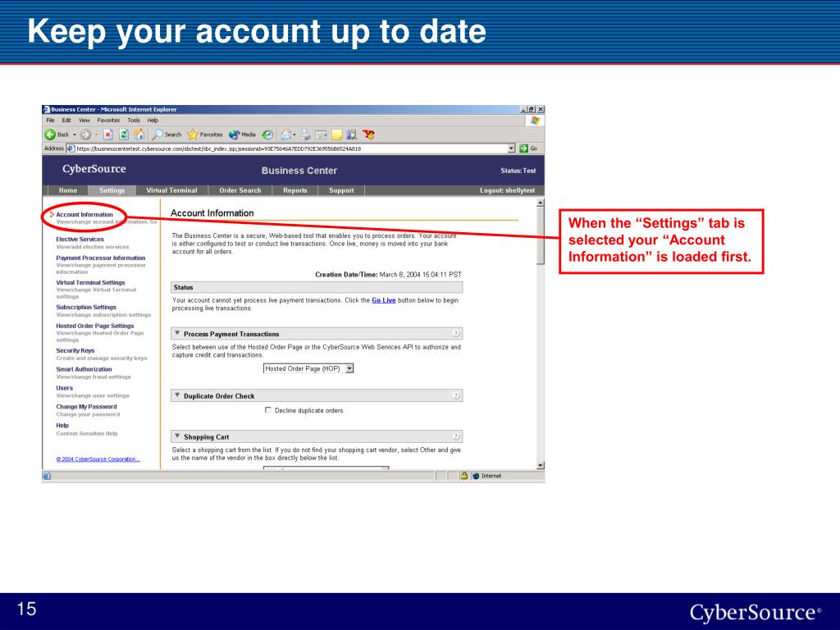Image resolution: width=840 pixels, height=630 pixels.
Task: Open the Back button history dropdown arrow
Action: (75, 135)
